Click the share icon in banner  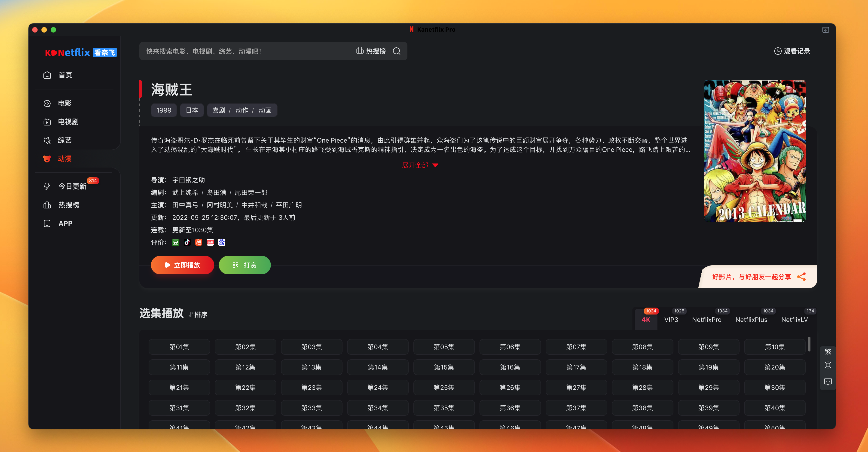pyautogui.click(x=801, y=277)
